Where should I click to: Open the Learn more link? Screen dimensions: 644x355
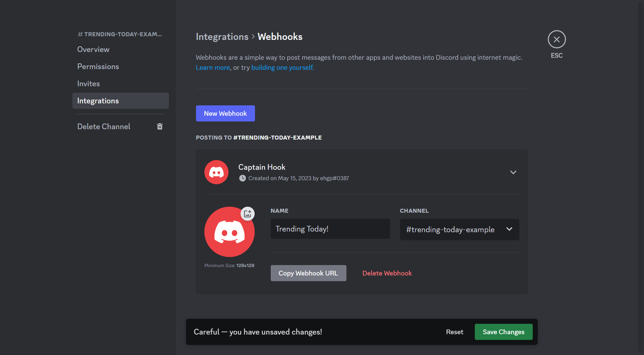point(213,67)
